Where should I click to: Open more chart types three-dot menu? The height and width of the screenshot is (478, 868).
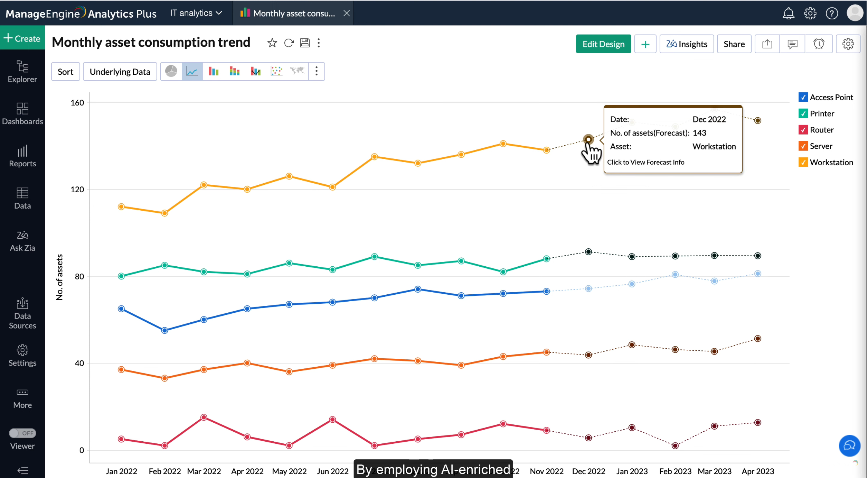click(x=317, y=72)
